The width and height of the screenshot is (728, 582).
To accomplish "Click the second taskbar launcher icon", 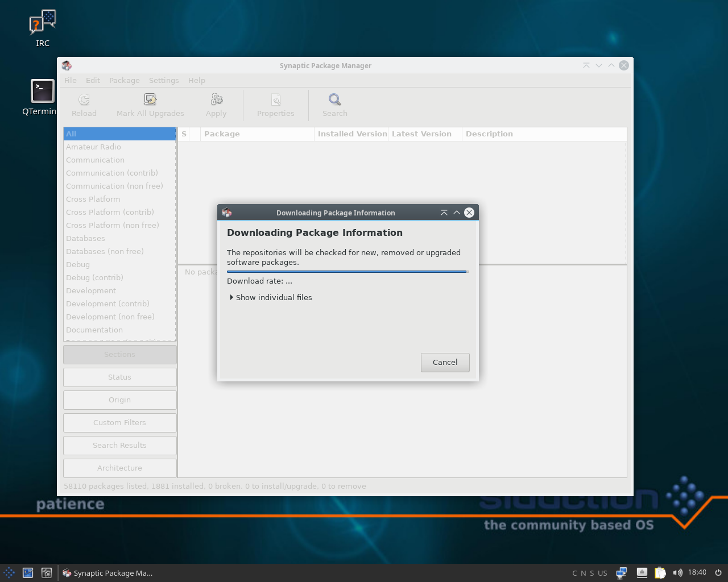I will tap(28, 573).
